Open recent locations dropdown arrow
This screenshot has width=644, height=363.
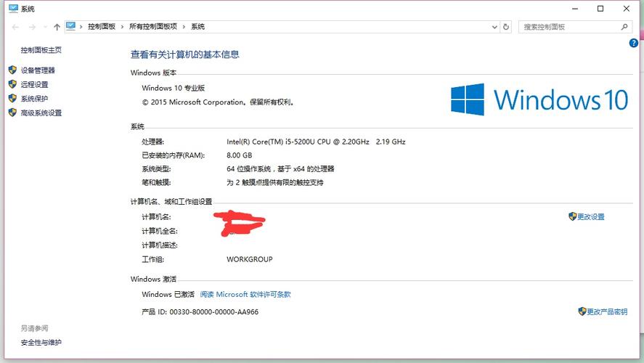coord(46,27)
